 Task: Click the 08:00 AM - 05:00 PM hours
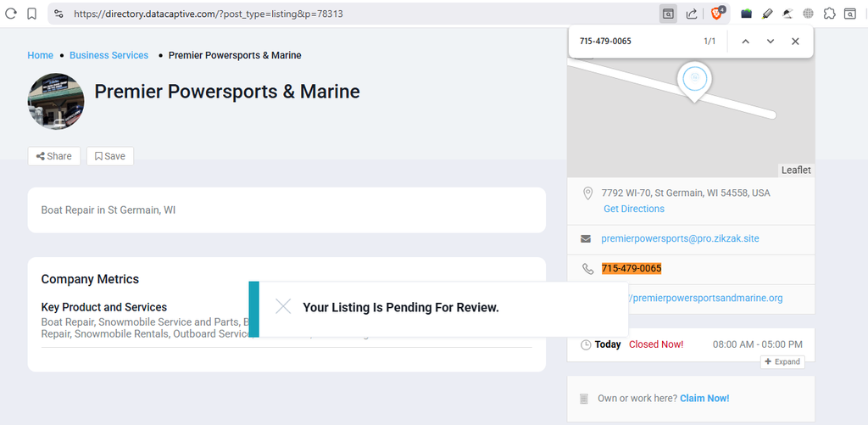(x=757, y=344)
